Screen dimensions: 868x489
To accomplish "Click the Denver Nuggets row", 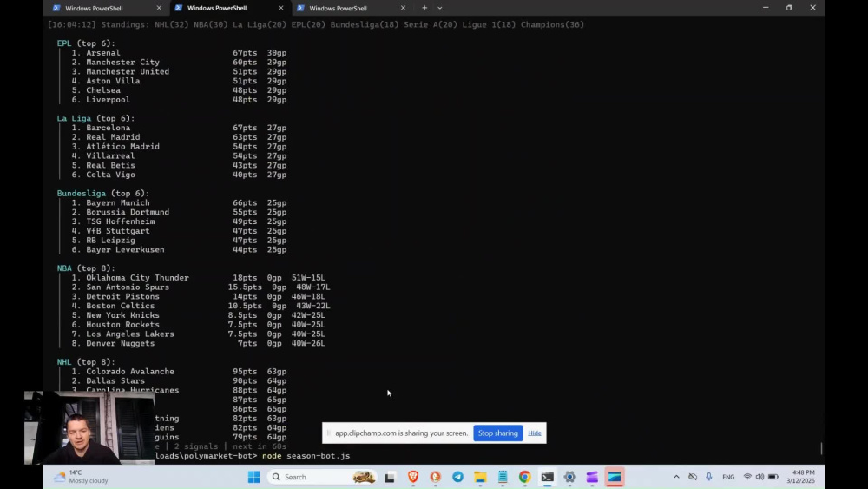I will coord(198,343).
